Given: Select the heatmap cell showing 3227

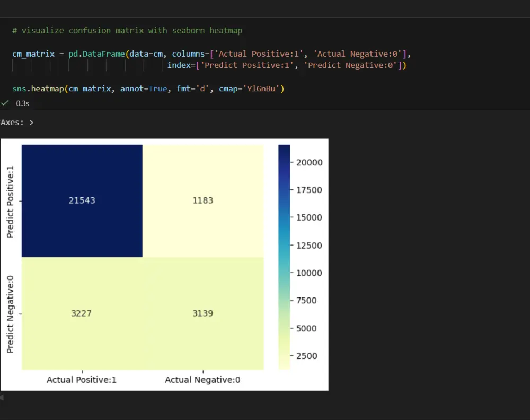Looking at the screenshot, I should click(x=81, y=313).
